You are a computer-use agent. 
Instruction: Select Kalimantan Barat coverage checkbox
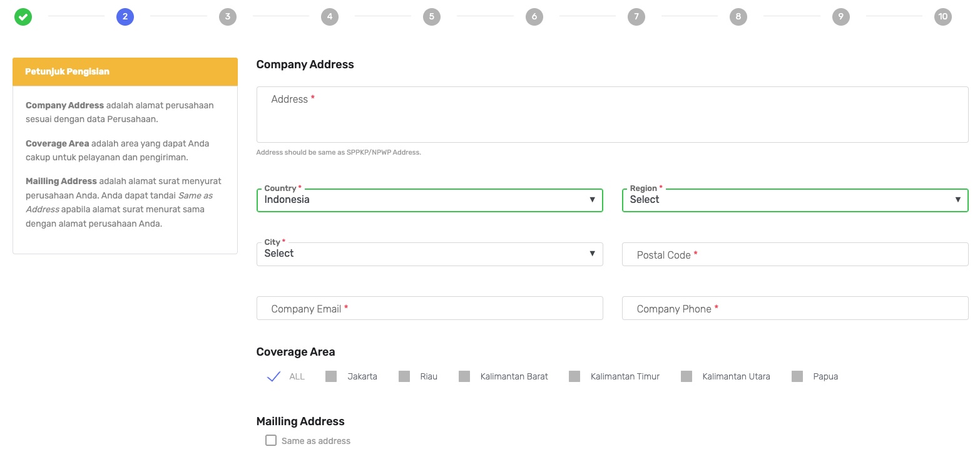[464, 376]
